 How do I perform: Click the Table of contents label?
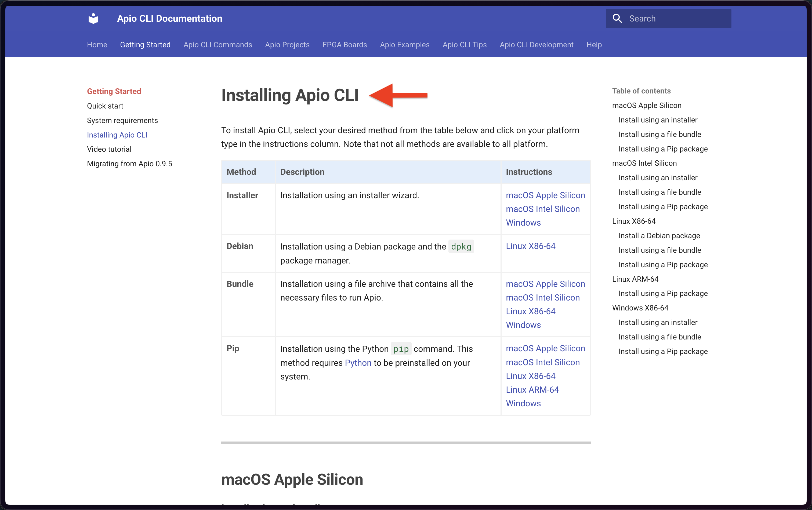(x=641, y=91)
